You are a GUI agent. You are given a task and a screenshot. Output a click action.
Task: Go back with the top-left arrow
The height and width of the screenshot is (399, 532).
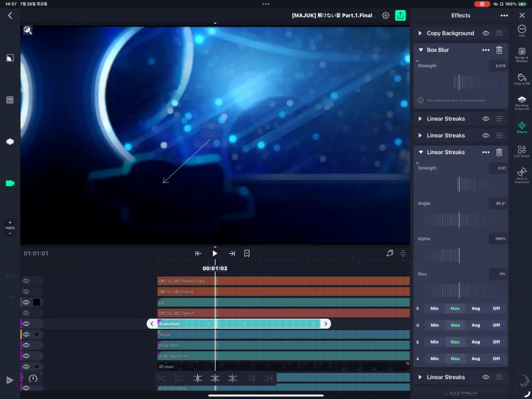pyautogui.click(x=10, y=16)
